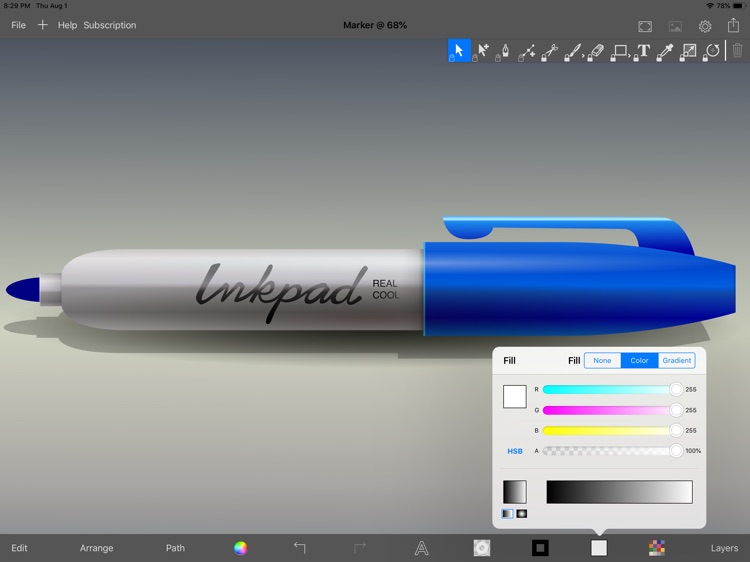This screenshot has height=562, width=750.
Task: Click the Add Anchor Point tool
Action: (527, 50)
